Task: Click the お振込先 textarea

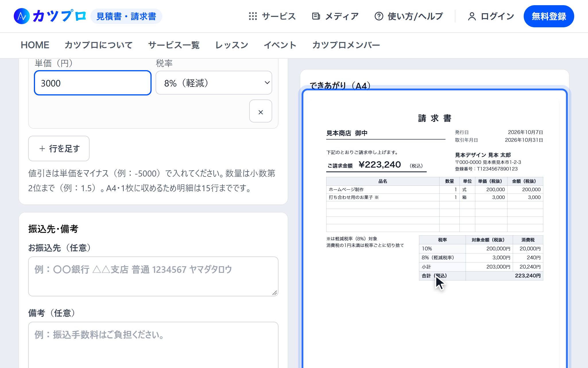Action: pos(153,276)
